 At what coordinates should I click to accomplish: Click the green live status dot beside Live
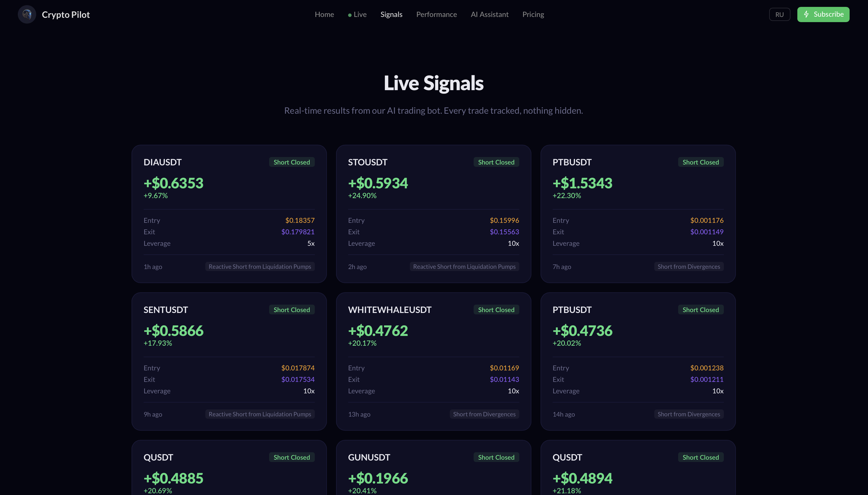pyautogui.click(x=350, y=15)
